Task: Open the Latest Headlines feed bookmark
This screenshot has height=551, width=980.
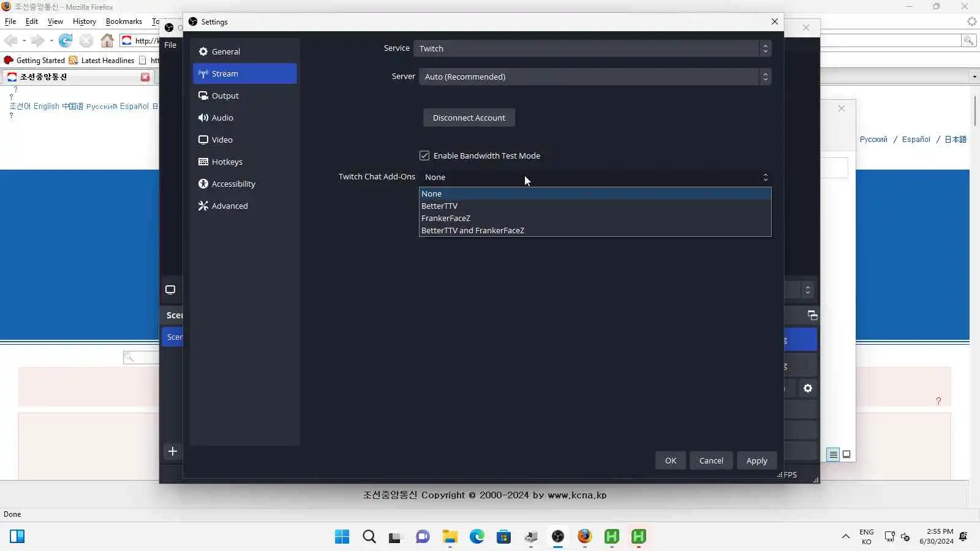Action: pos(102,60)
